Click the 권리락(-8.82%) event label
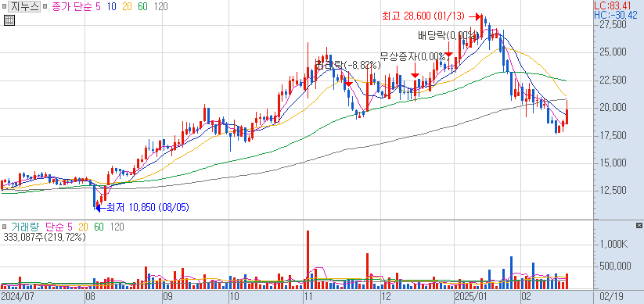 click(348, 65)
